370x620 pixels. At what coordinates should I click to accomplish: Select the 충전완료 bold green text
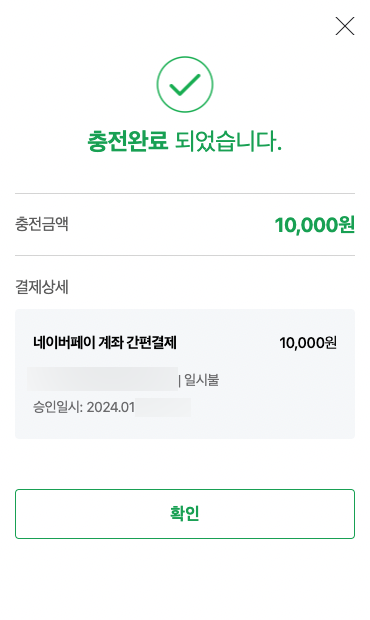click(x=127, y=141)
